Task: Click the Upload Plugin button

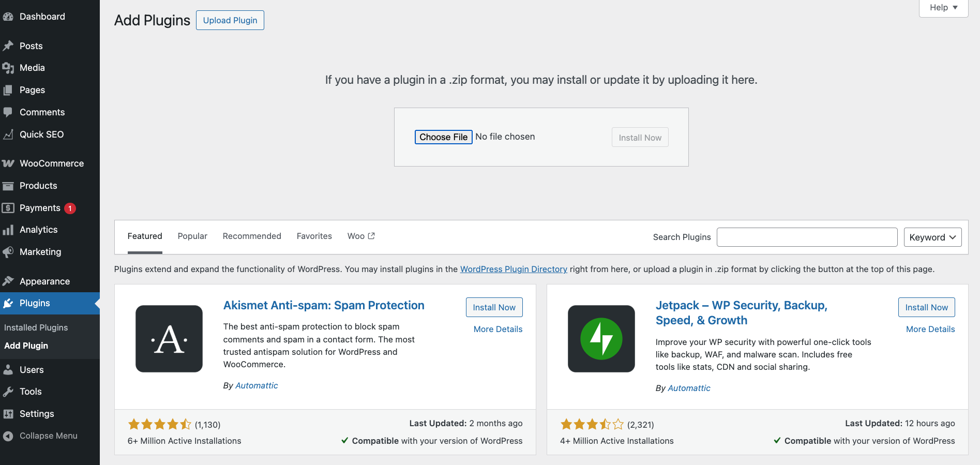Action: click(230, 20)
